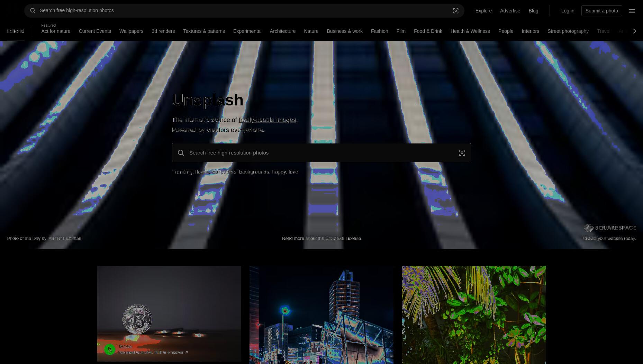Open the hamburger menu icon
This screenshot has width=643, height=364.
pyautogui.click(x=632, y=11)
